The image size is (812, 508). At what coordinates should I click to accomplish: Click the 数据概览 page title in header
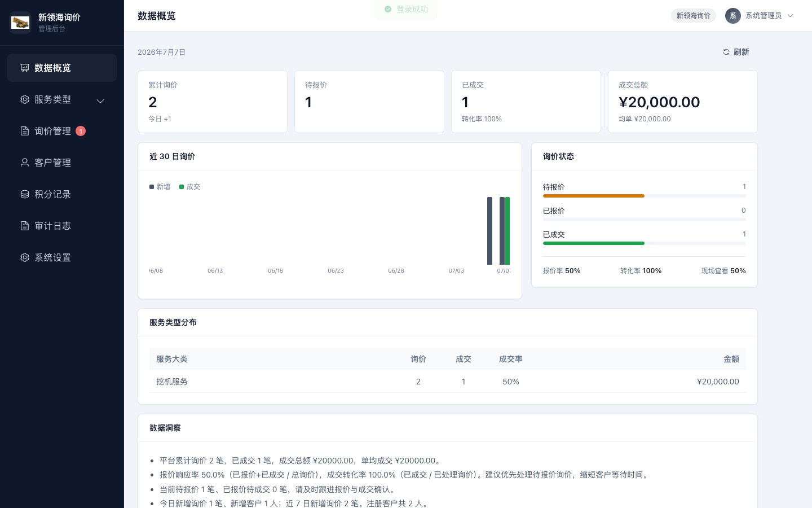157,16
